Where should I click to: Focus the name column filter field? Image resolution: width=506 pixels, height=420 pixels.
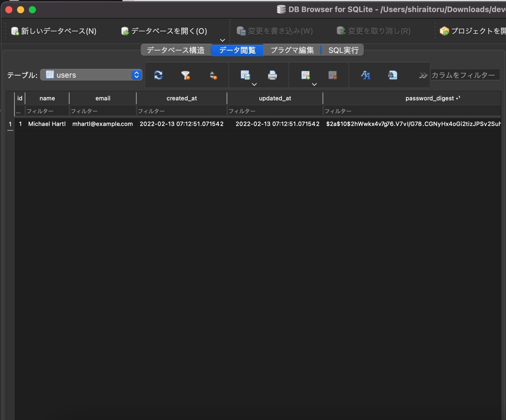47,111
